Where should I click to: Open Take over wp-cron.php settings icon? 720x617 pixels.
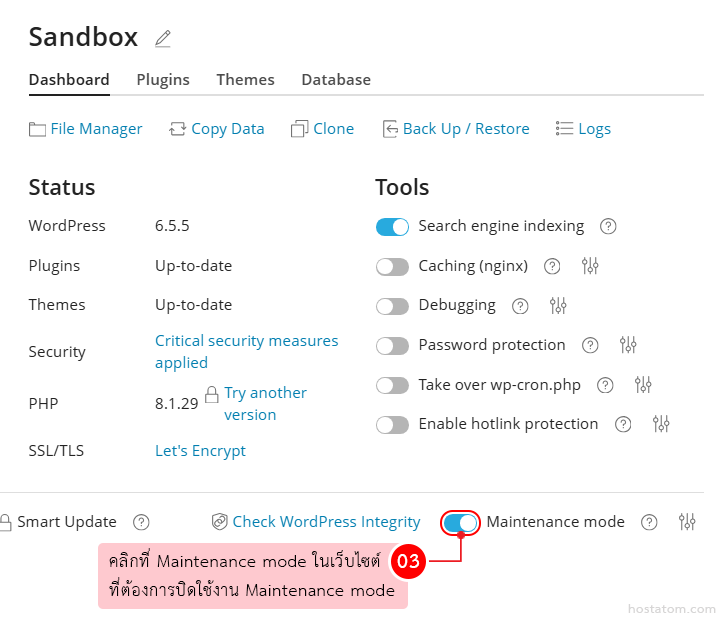[643, 385]
